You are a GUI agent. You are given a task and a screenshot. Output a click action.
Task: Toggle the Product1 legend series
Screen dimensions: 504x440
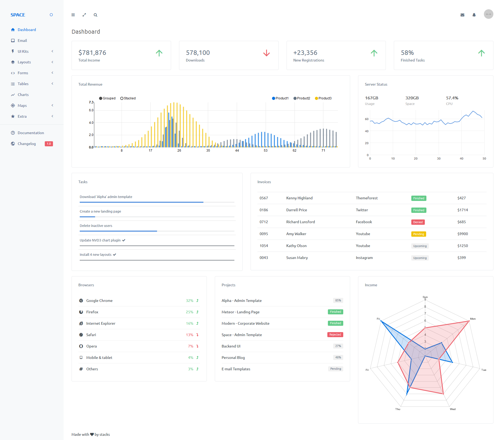pyautogui.click(x=280, y=98)
